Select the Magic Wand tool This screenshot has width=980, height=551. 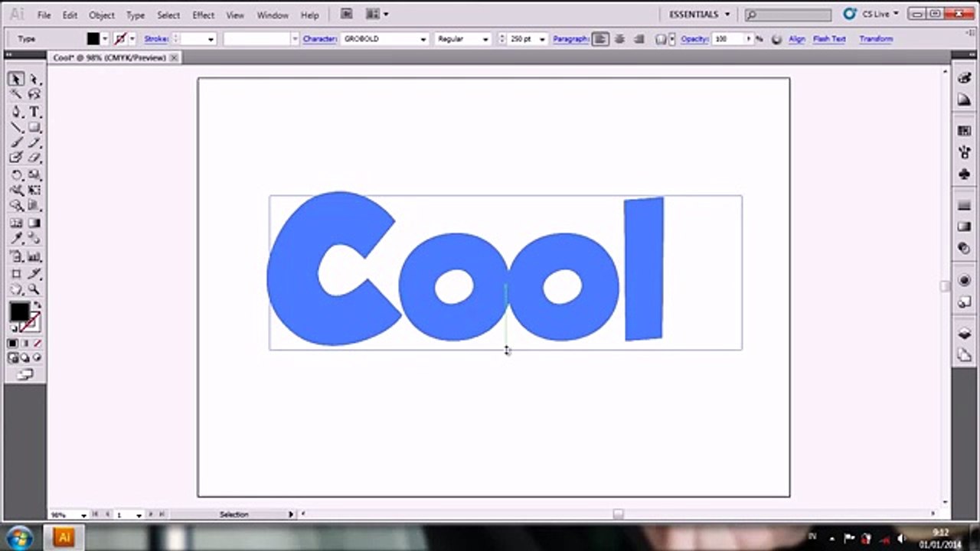pyautogui.click(x=16, y=95)
